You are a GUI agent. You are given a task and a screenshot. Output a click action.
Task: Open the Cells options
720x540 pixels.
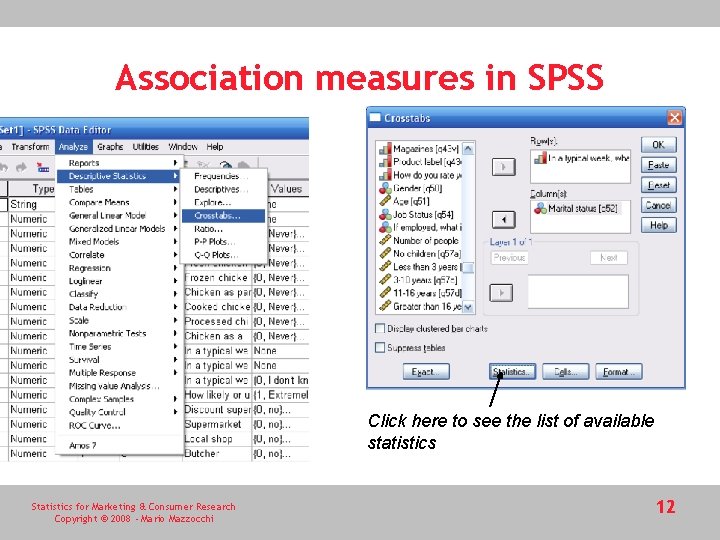(565, 372)
